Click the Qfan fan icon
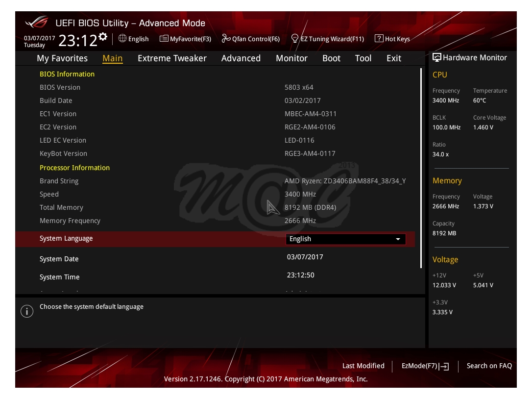The image size is (532, 399). [x=226, y=38]
